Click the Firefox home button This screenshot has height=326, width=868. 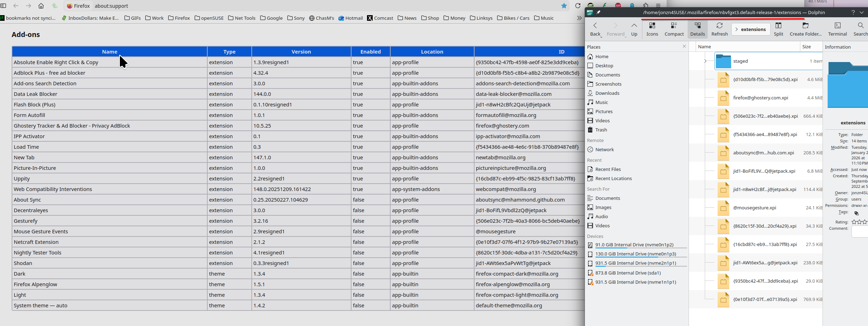click(41, 6)
